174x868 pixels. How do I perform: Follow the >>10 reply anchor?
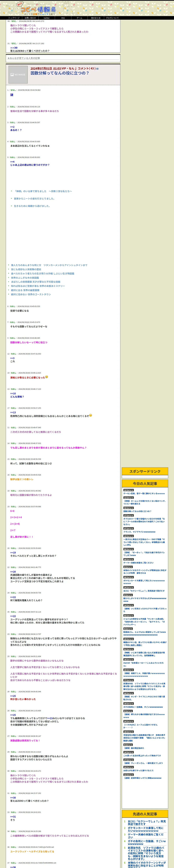[x=13, y=393]
